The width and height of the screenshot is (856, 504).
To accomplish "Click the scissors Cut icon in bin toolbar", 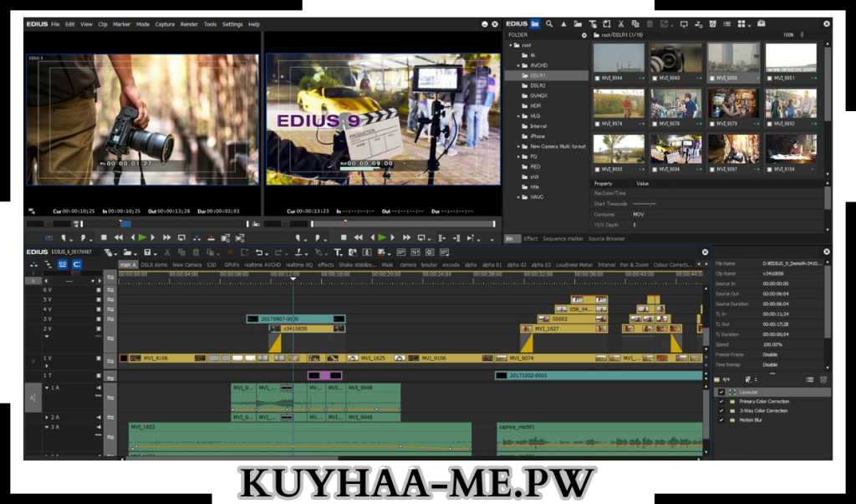I will click(621, 24).
